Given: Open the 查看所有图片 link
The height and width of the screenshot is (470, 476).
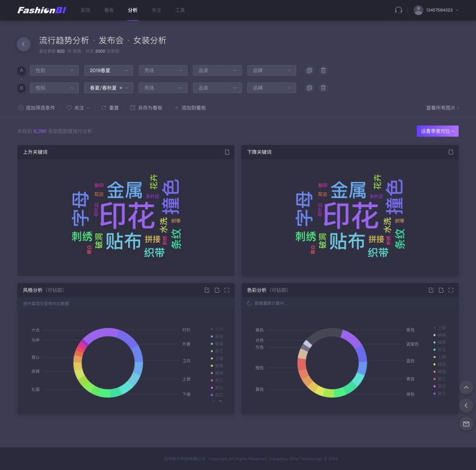Looking at the screenshot, I should click(x=442, y=108).
